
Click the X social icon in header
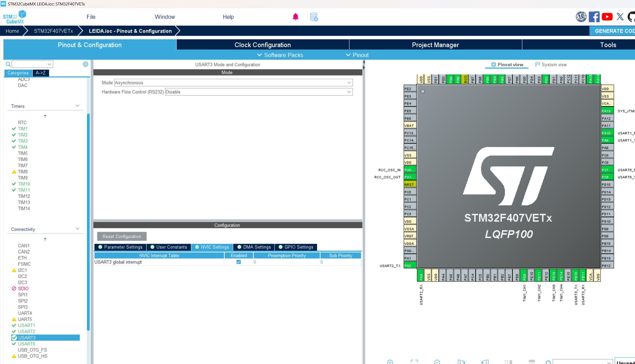pos(620,17)
